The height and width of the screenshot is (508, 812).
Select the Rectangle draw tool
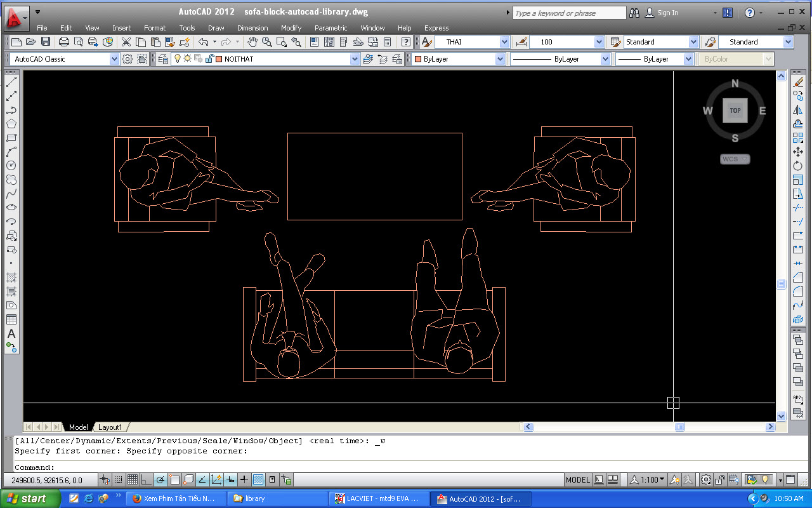(x=11, y=138)
